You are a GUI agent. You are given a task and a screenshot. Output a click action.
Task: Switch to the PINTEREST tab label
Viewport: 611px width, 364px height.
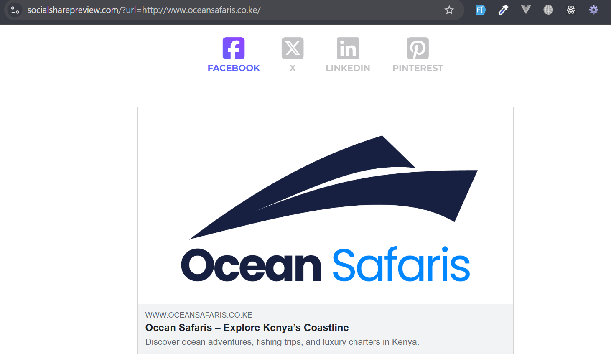[418, 68]
